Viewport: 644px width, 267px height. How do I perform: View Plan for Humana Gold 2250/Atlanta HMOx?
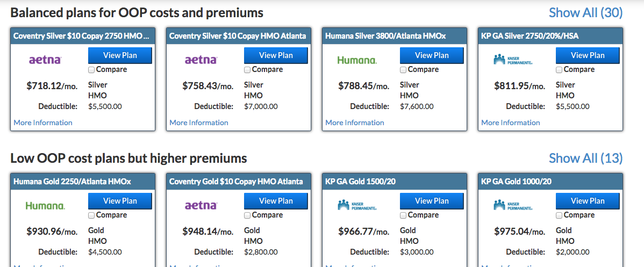120,201
